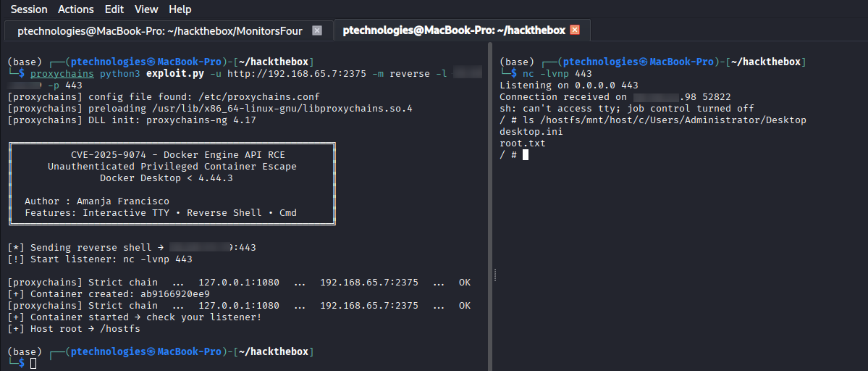Click the 'Container started → check your listener!' line

(135, 317)
